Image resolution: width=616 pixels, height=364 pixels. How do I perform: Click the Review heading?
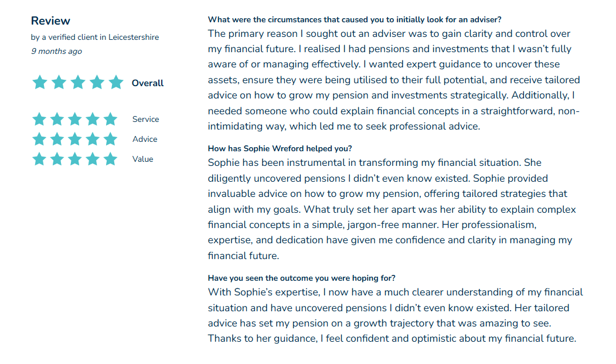pyautogui.click(x=50, y=21)
